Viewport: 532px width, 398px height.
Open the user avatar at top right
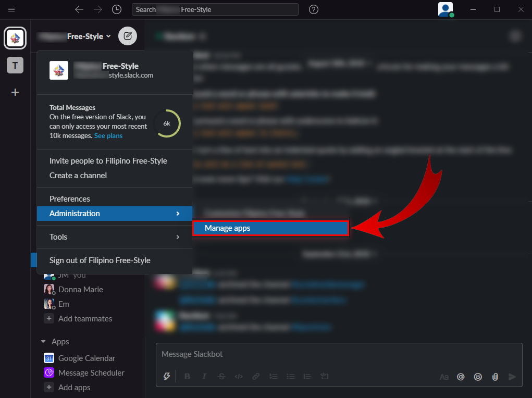click(446, 9)
